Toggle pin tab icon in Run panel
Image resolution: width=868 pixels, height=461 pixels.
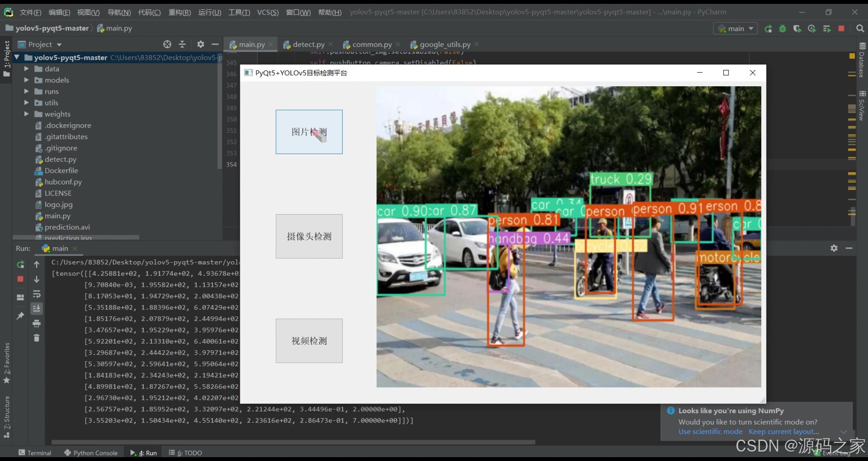coord(20,316)
